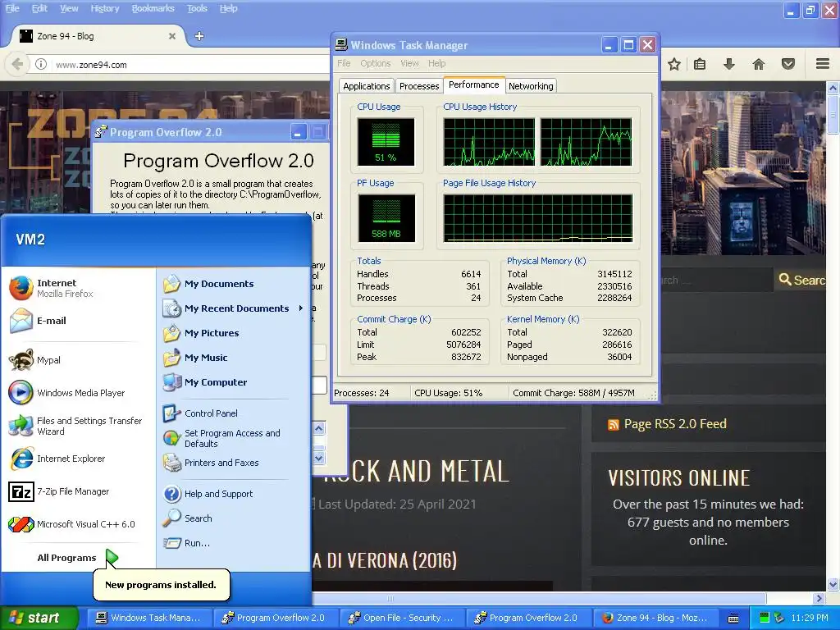Select the Performance tab in Task Manager

tap(473, 84)
